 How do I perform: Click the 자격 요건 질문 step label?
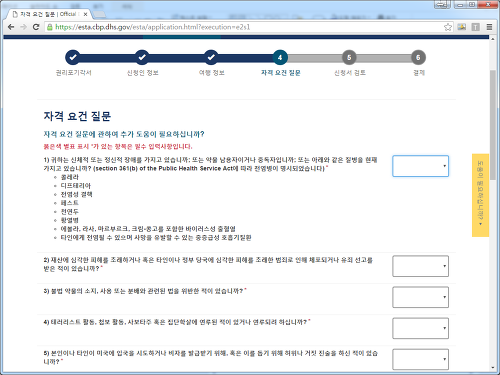280,73
